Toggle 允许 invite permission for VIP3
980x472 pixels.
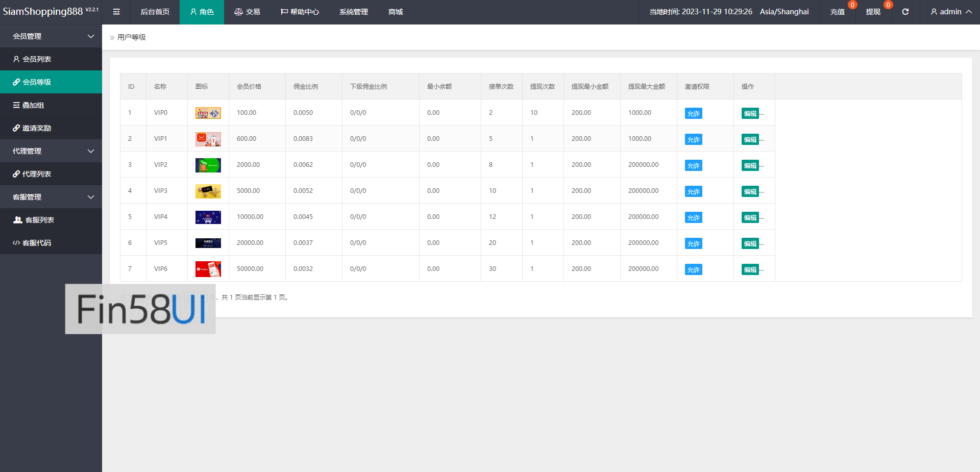[x=693, y=192]
